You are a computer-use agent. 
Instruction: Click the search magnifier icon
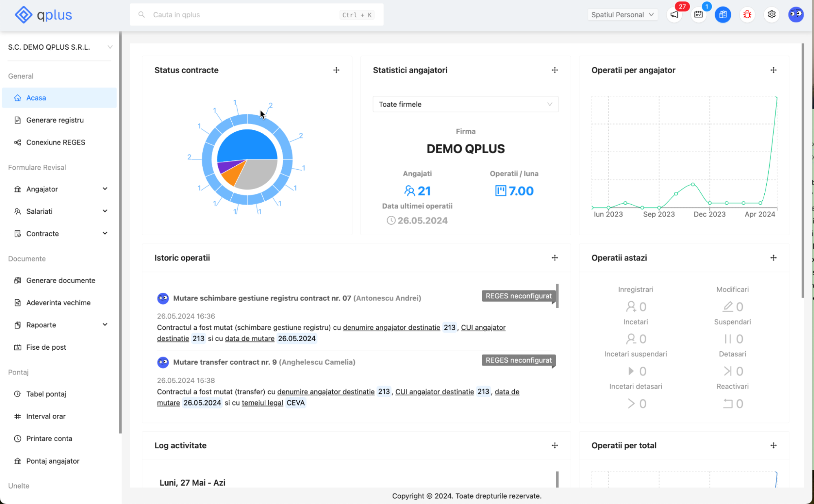[141, 15]
